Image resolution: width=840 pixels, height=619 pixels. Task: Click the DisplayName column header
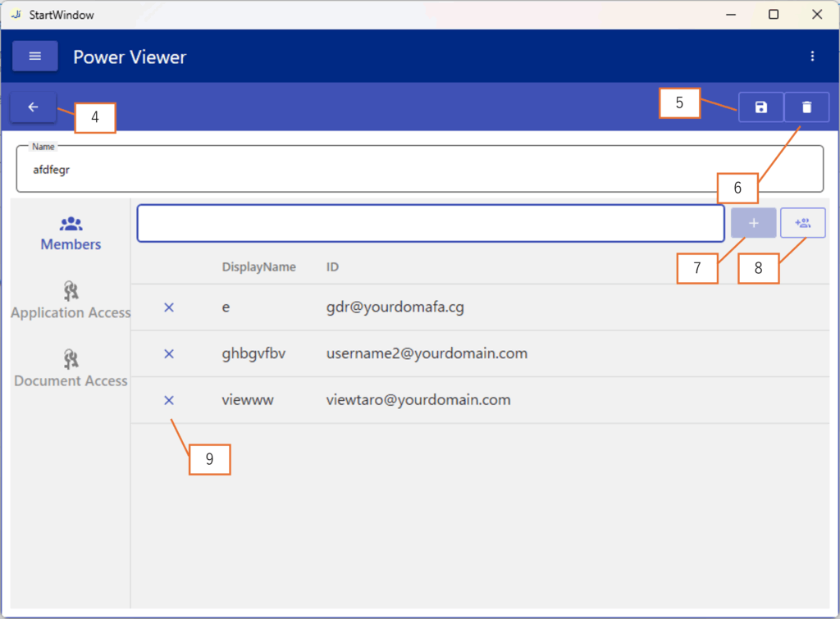[258, 267]
